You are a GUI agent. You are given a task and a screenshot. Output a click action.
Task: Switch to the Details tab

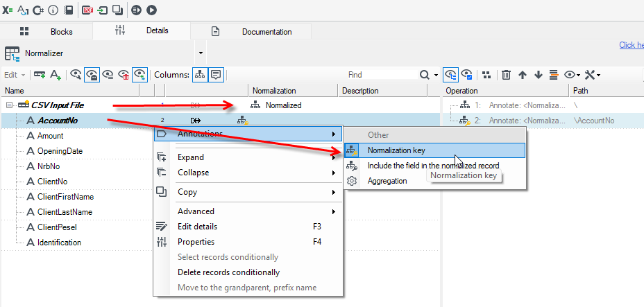(x=142, y=30)
